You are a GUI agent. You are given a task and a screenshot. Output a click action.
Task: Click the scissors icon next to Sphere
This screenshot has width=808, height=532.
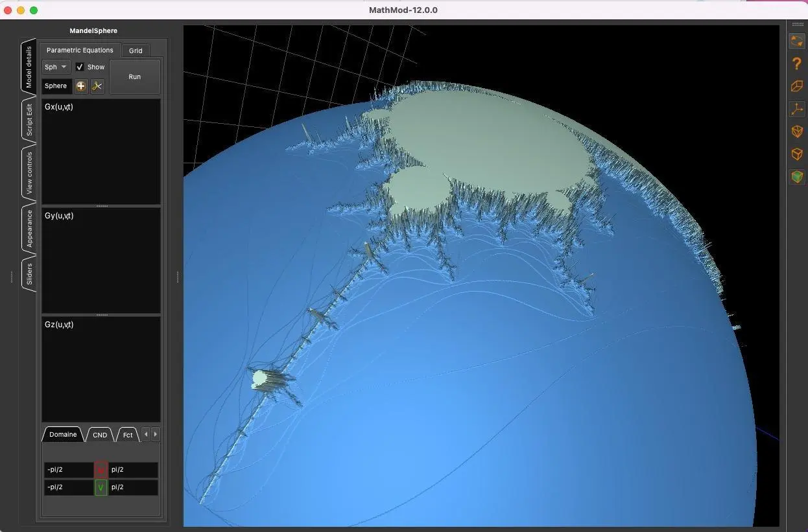[x=97, y=86]
